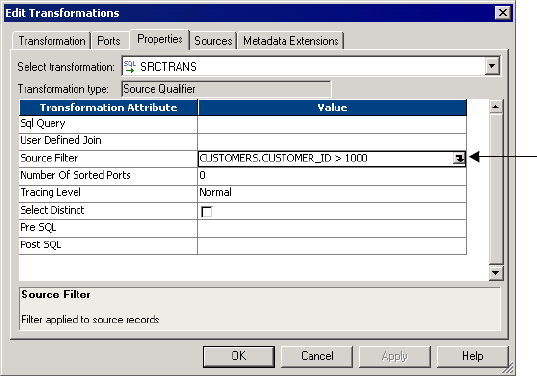Click the scrollbar up arrow

click(496, 106)
